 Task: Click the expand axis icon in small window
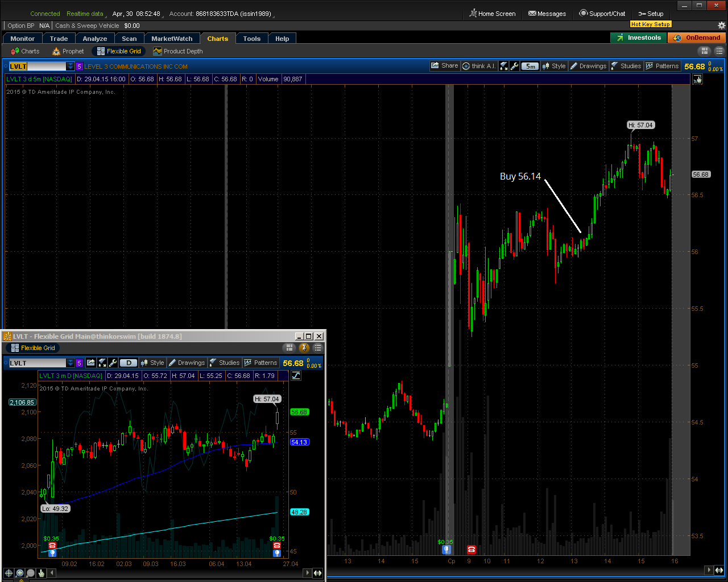point(318,573)
